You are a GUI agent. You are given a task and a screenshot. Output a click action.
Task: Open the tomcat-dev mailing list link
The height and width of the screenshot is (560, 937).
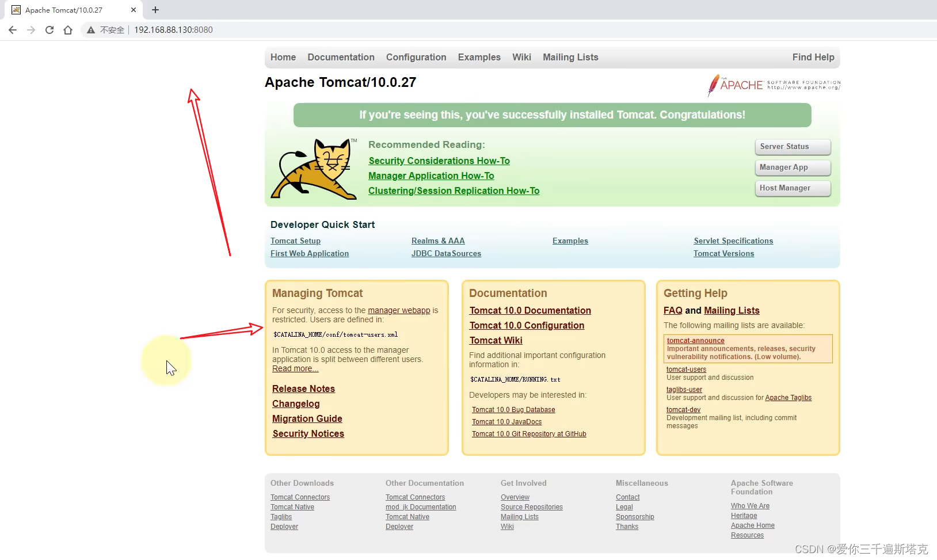(x=683, y=410)
